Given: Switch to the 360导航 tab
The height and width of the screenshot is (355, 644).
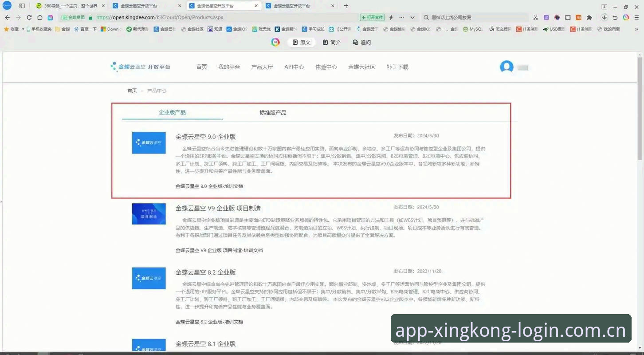Looking at the screenshot, I should click(x=70, y=6).
